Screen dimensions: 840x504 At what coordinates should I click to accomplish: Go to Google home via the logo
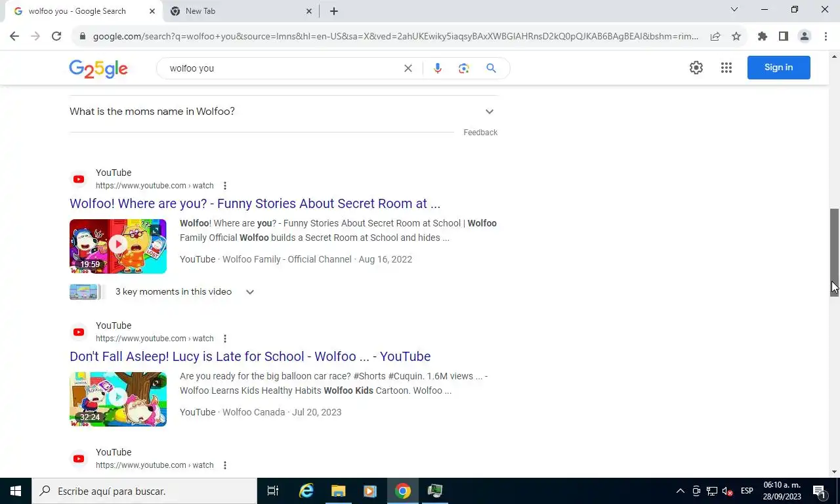[98, 69]
